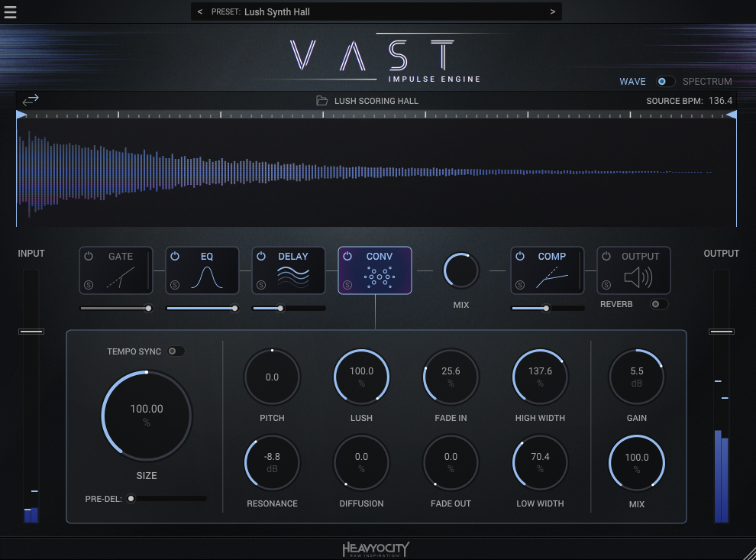Enable the Tempo Sync switch

pyautogui.click(x=176, y=351)
